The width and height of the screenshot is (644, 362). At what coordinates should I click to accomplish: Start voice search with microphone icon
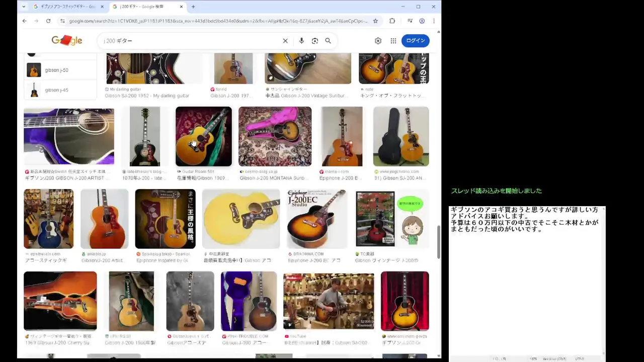[301, 41]
